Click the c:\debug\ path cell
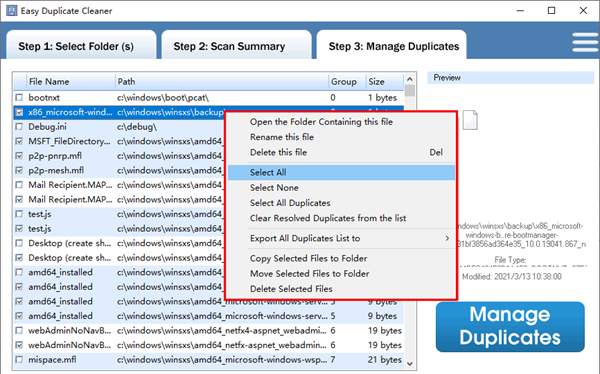Screen dimensions: 600x374 [137, 127]
